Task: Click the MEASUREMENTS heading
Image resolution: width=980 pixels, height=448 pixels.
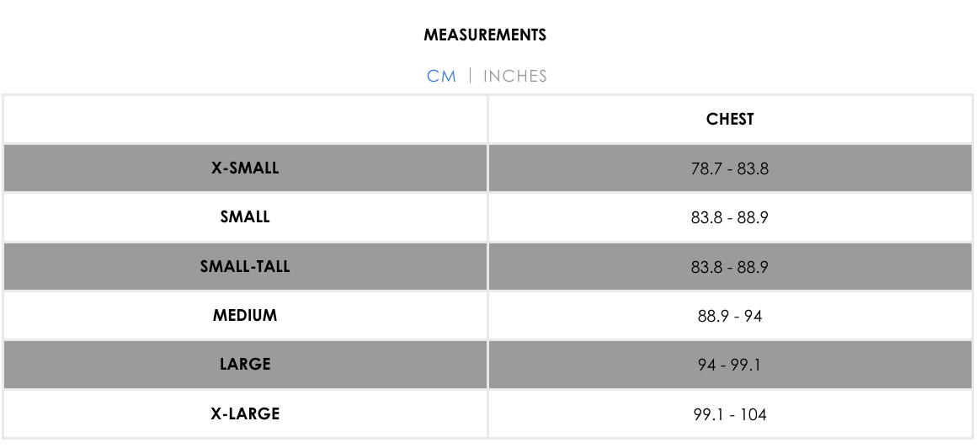Action: point(485,35)
